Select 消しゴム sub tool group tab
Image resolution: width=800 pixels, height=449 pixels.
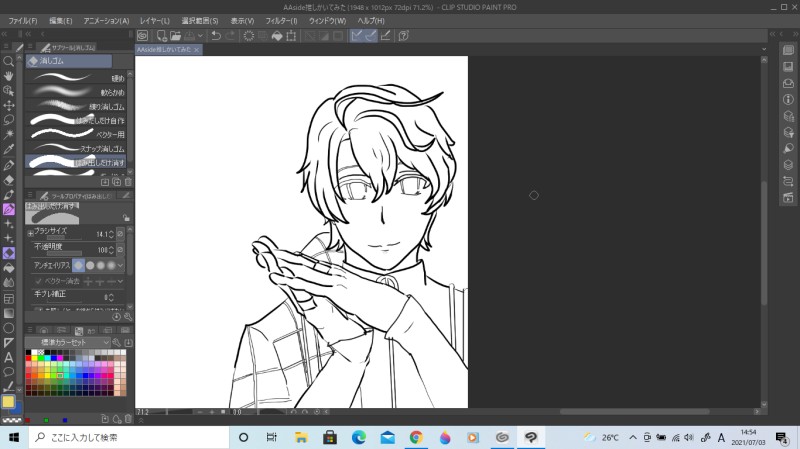point(69,61)
